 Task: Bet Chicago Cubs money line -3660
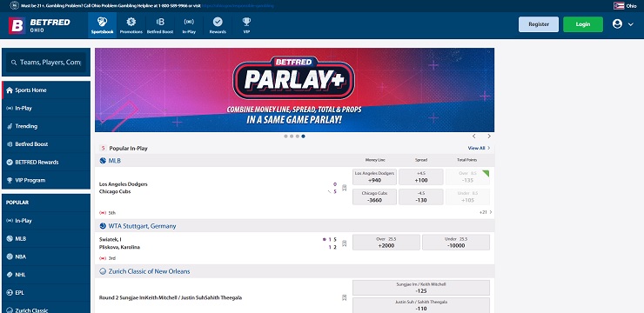click(x=374, y=196)
